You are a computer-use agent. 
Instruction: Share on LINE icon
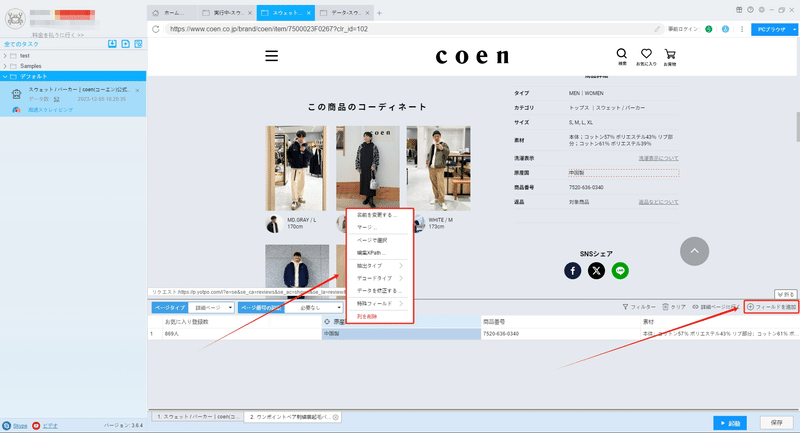coord(620,271)
